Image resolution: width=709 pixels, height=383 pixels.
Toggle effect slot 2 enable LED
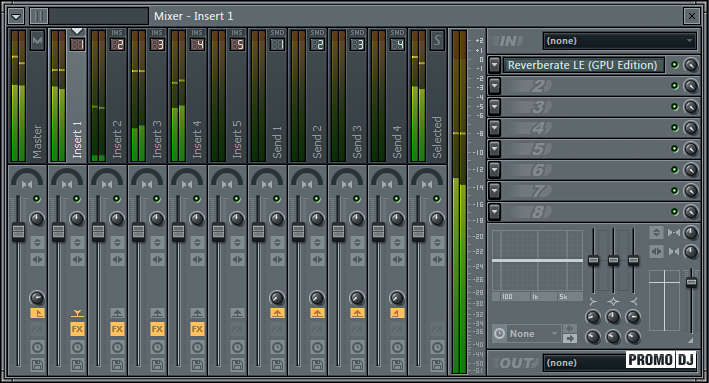coord(675,86)
